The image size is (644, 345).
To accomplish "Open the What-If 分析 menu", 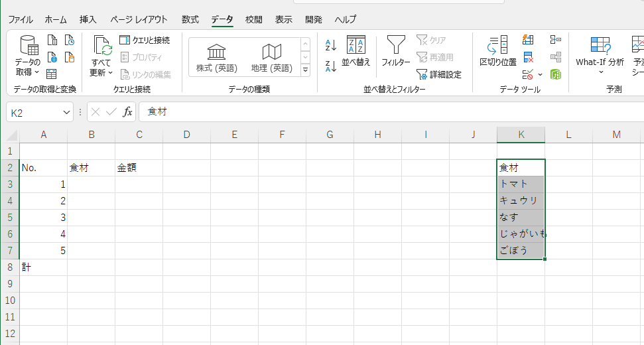I will (x=600, y=56).
